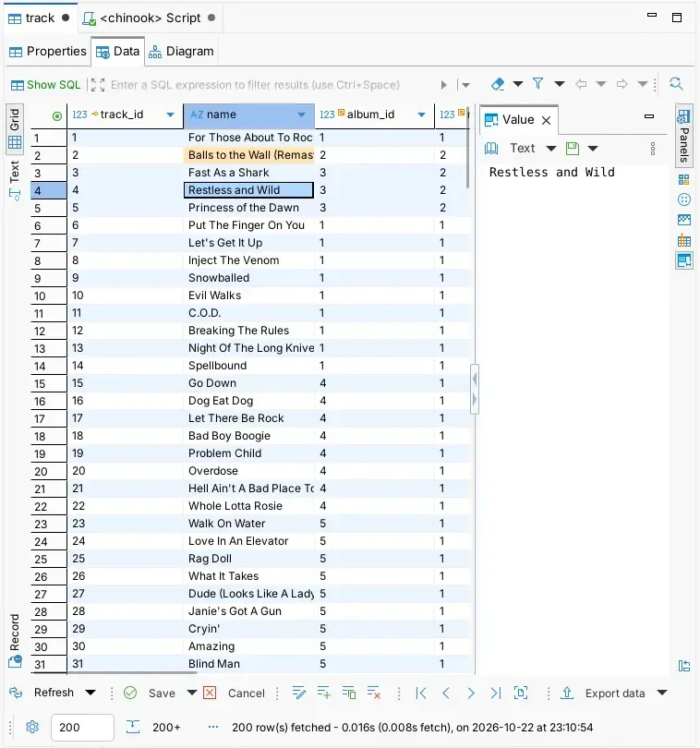700x748 pixels.
Task: Open album_id column sort dropdown
Action: [421, 115]
